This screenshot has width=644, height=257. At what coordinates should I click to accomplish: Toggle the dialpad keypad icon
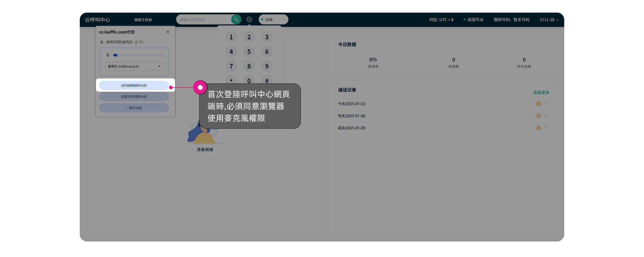pos(249,19)
